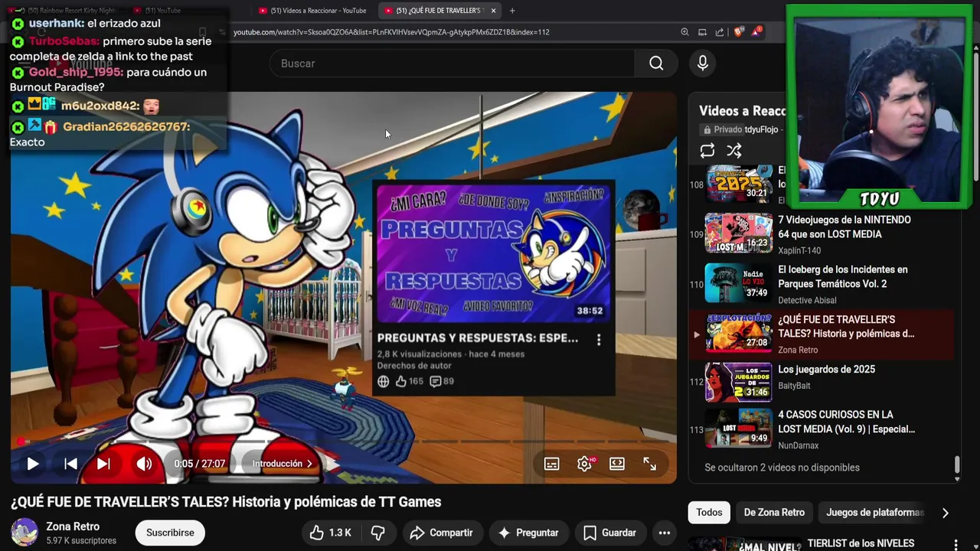
Task: Seek on the red video progress bar
Action: pyautogui.click(x=344, y=442)
